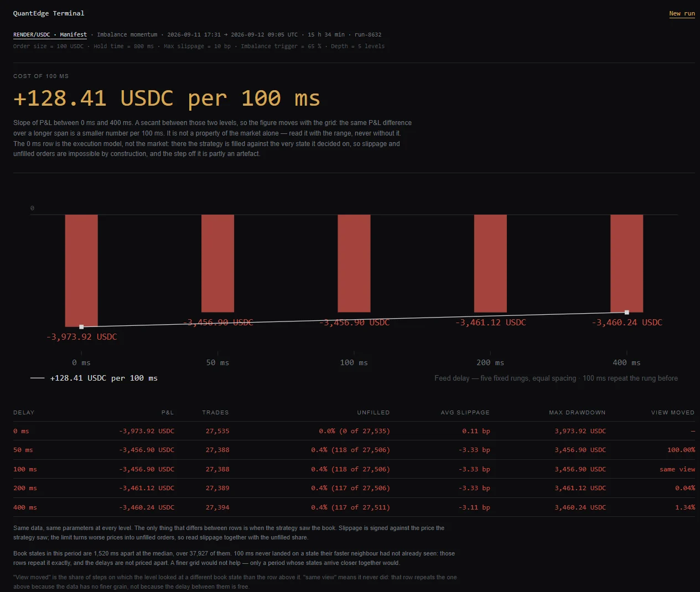The width and height of the screenshot is (700, 592).
Task: Click view moved value 100.00%
Action: point(681,450)
